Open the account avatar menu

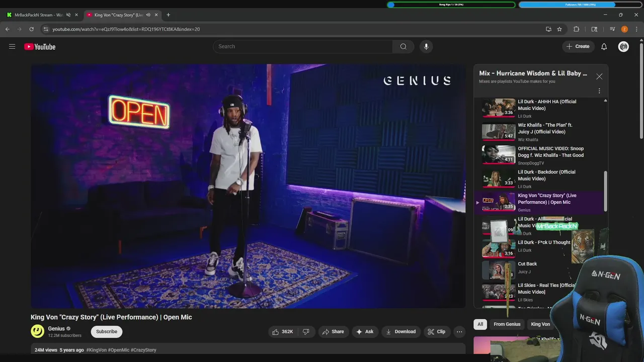pos(623,47)
